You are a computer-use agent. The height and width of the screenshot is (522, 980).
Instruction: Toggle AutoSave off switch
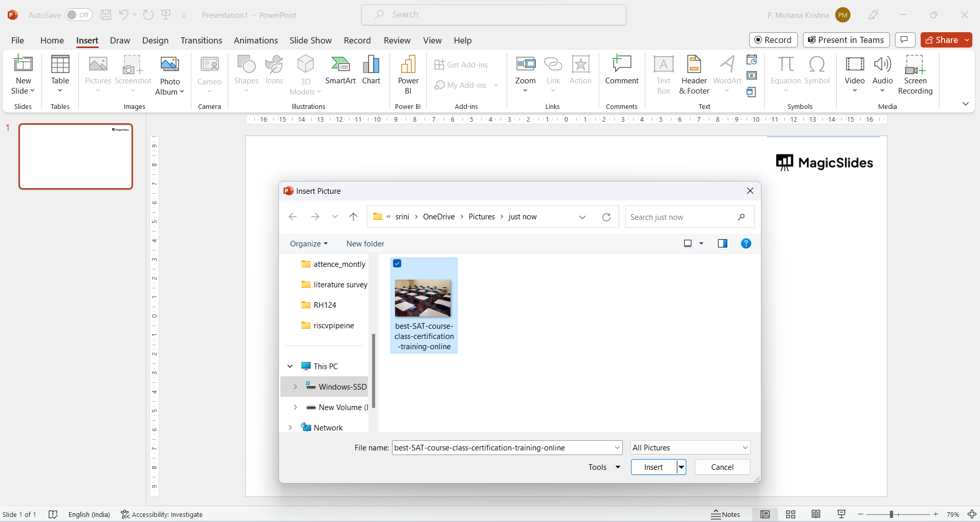coord(78,15)
